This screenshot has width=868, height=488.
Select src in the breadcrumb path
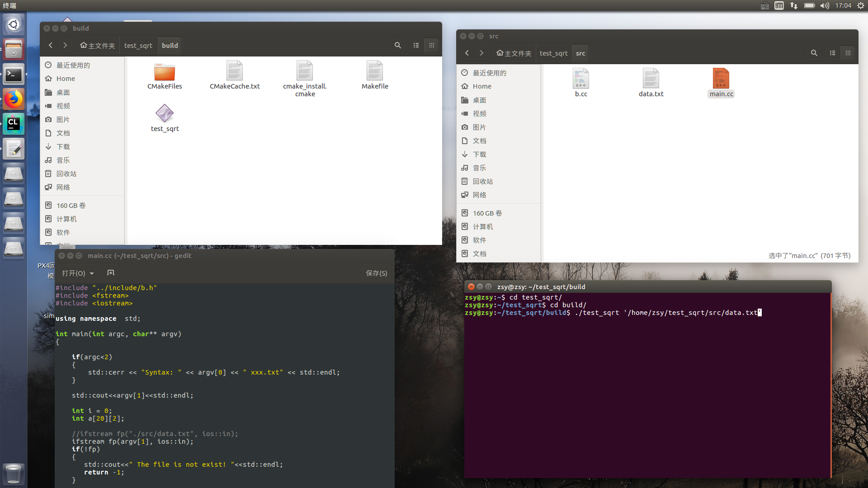click(x=580, y=53)
